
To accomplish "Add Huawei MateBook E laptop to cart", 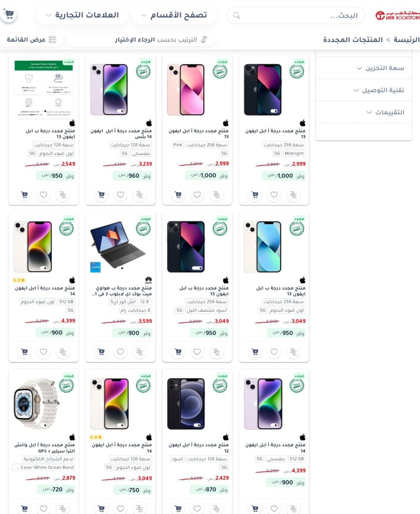I will tap(101, 352).
